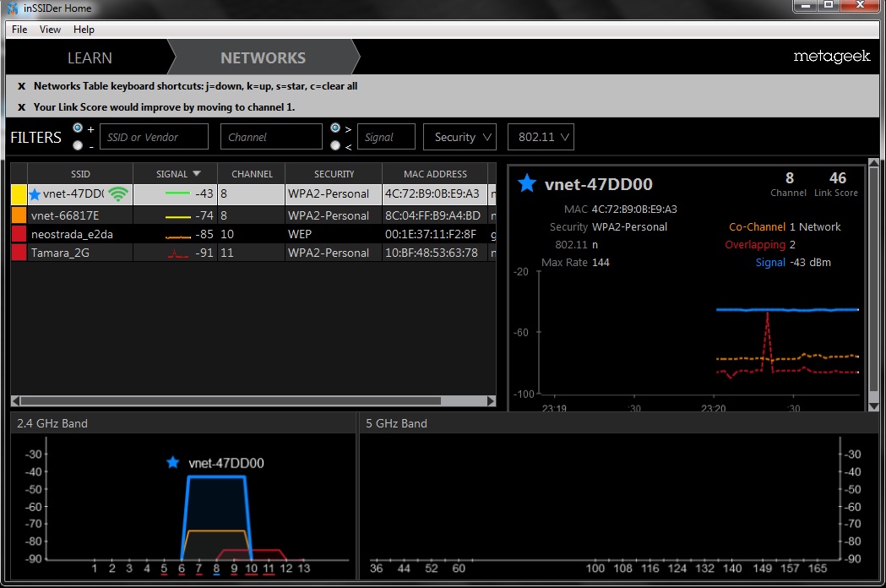Dismiss the Link Score channel 1 tip
Screen dimensions: 886x588
click(21, 107)
